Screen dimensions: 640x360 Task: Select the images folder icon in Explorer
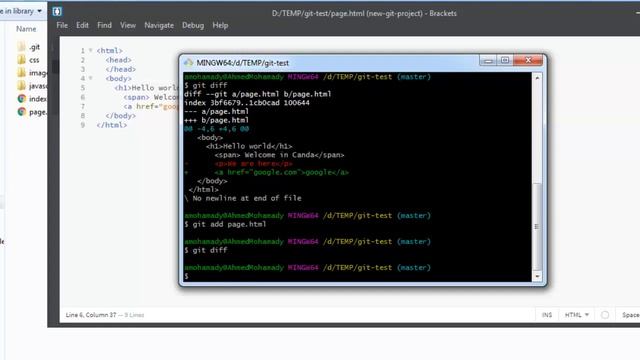click(22, 73)
